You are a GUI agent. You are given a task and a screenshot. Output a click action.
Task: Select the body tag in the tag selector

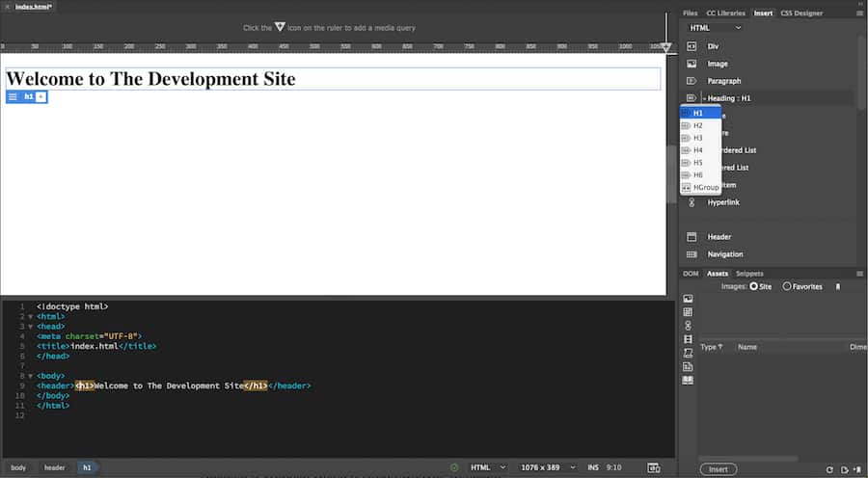(x=18, y=467)
